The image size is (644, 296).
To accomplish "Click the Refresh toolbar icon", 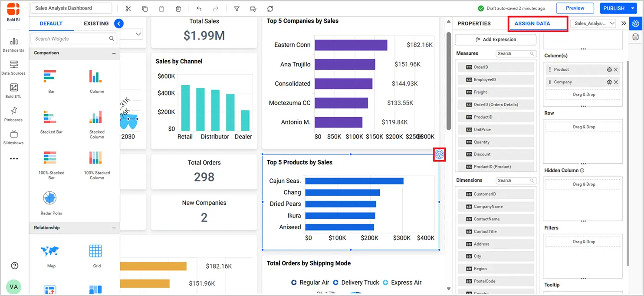I will pyautogui.click(x=270, y=9).
